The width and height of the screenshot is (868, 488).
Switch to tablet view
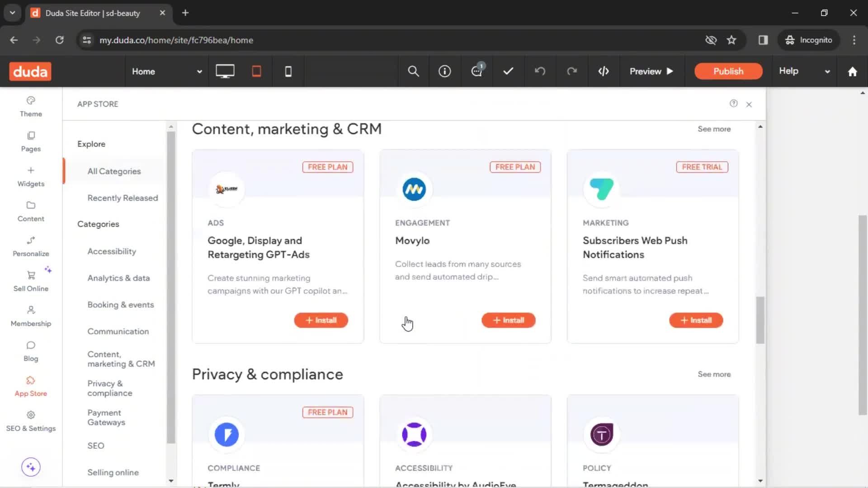pos(256,71)
